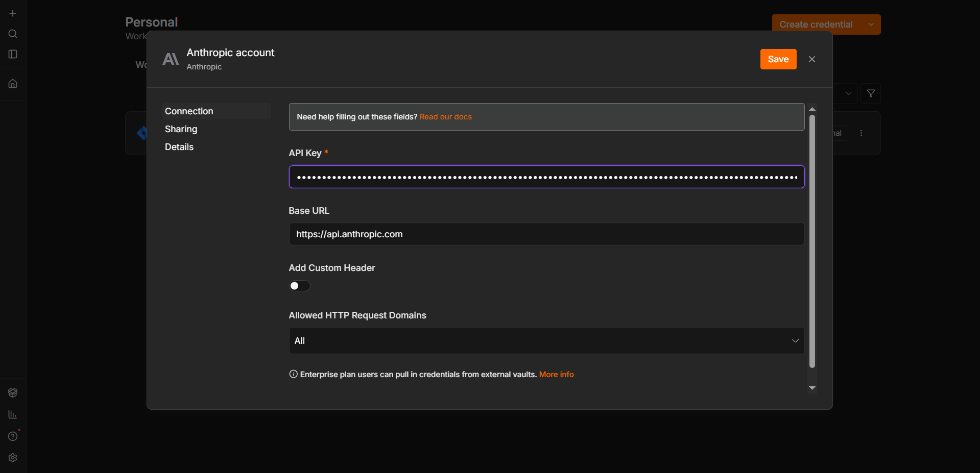Open search from the left sidebar
The height and width of the screenshot is (473, 980).
[x=13, y=34]
